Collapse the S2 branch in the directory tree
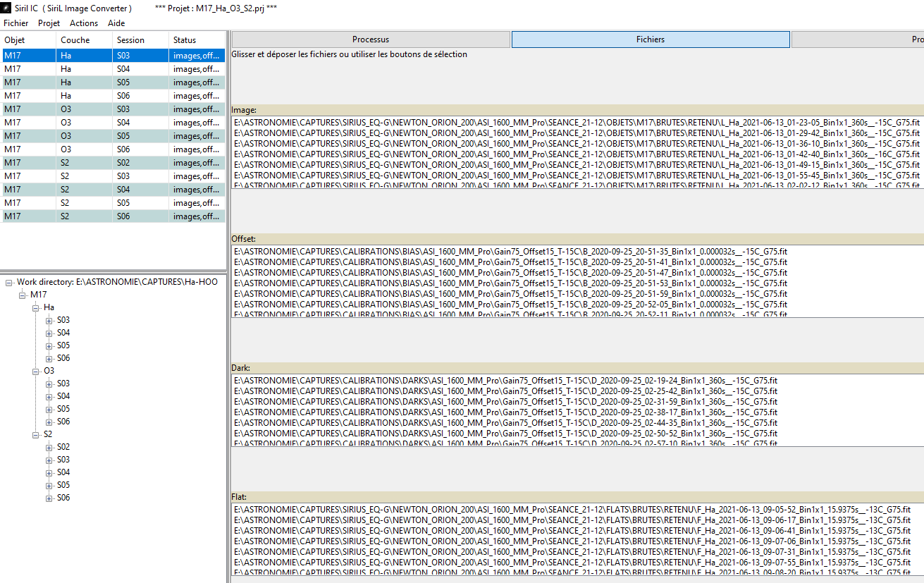This screenshot has width=924, height=583. [x=36, y=434]
